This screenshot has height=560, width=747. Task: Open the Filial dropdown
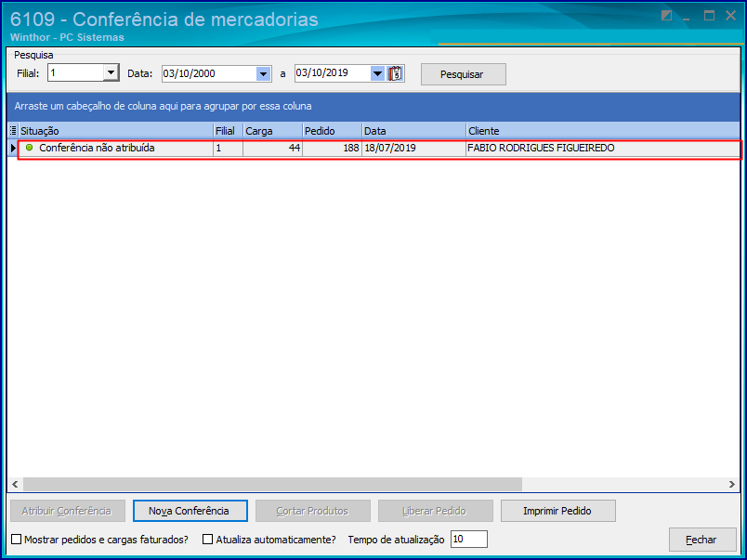click(111, 73)
